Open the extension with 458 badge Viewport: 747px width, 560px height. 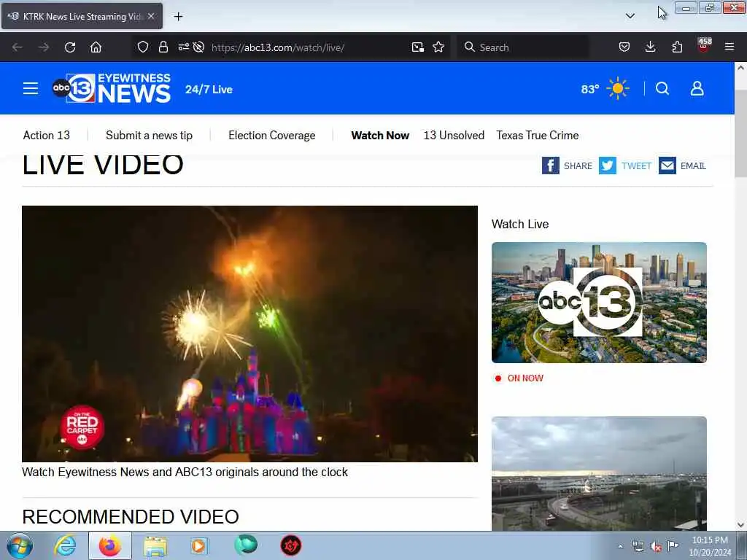pos(704,45)
